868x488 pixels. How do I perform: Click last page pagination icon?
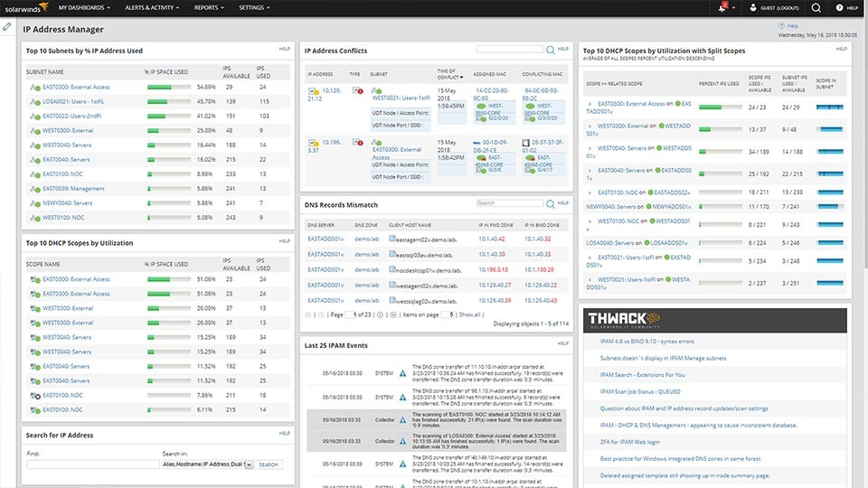point(393,314)
